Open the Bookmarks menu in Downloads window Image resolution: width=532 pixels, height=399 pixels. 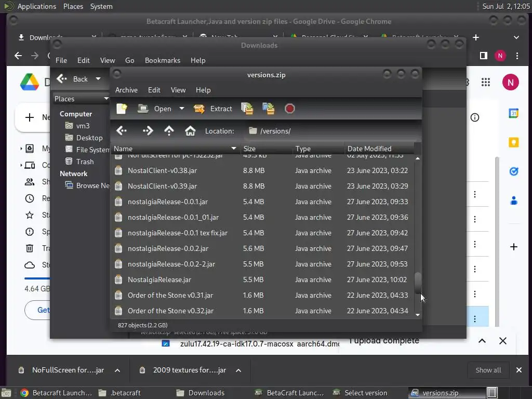(x=163, y=60)
